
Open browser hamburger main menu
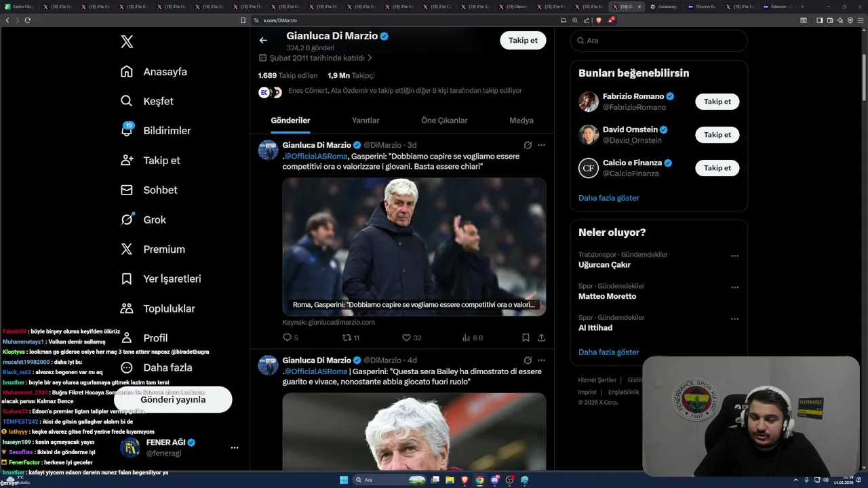click(x=861, y=20)
